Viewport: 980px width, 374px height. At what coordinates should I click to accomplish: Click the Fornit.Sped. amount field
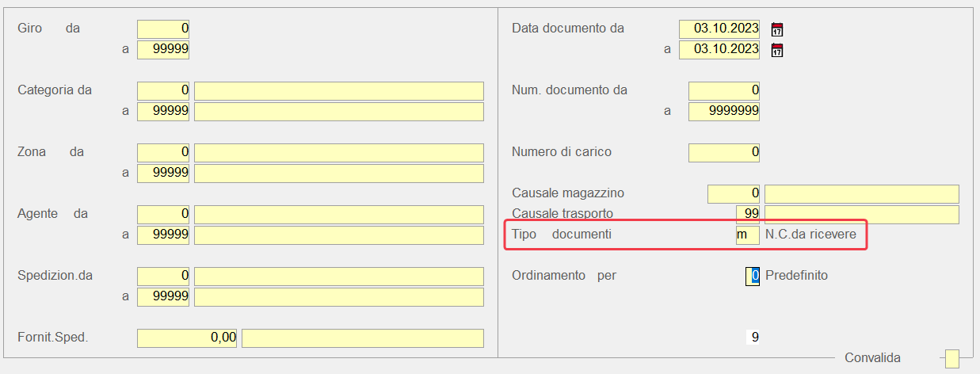(187, 338)
